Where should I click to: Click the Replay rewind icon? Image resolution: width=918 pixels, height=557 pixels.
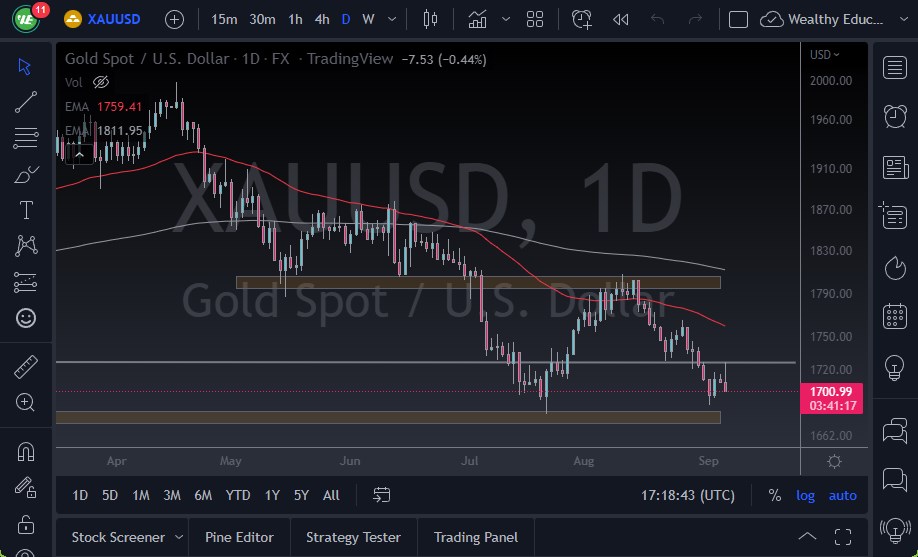pos(621,19)
